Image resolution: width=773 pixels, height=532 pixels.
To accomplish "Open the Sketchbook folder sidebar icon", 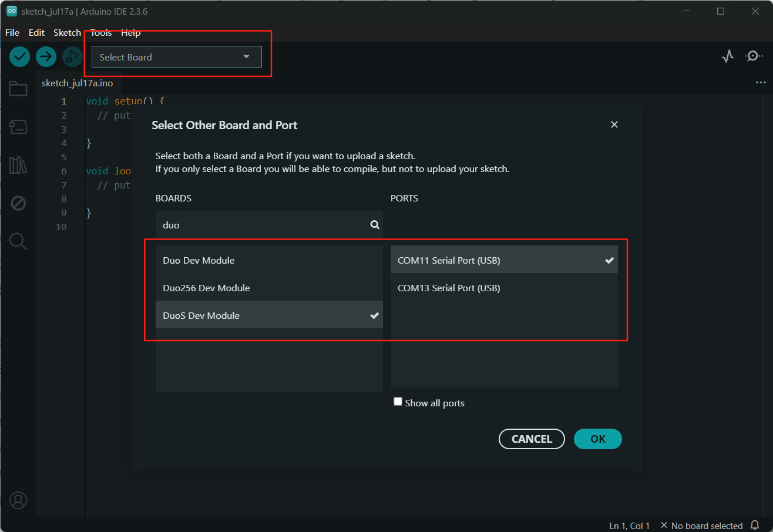I will click(x=18, y=89).
